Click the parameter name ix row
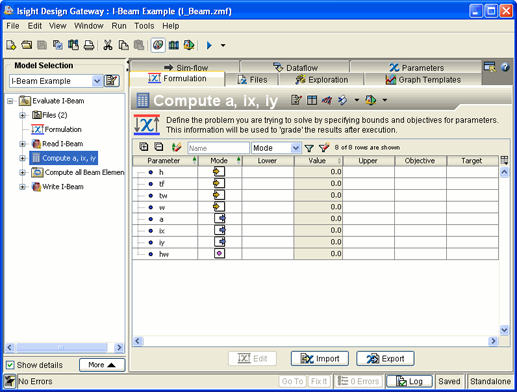 point(162,230)
